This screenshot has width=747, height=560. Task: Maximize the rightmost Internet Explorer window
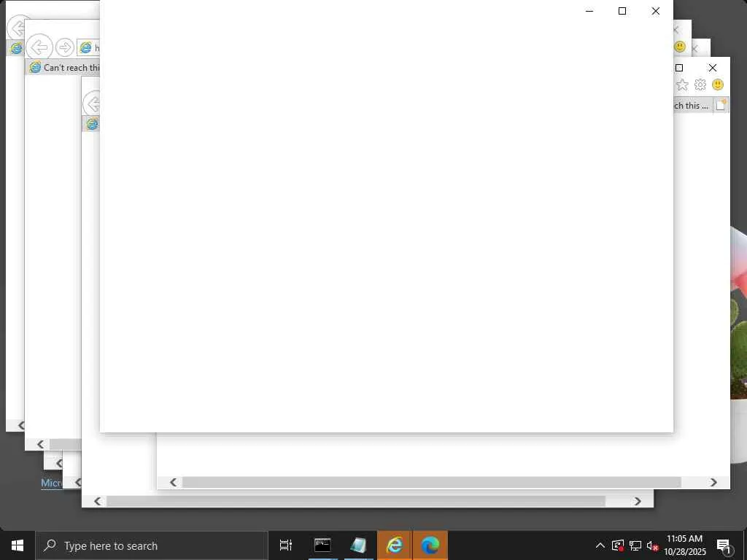pos(679,68)
